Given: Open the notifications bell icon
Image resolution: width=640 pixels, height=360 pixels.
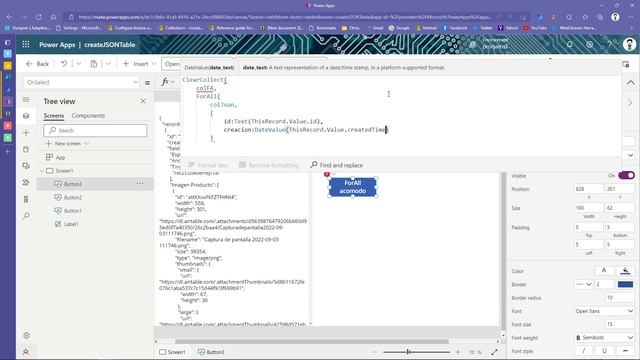Looking at the screenshot, I should point(570,44).
